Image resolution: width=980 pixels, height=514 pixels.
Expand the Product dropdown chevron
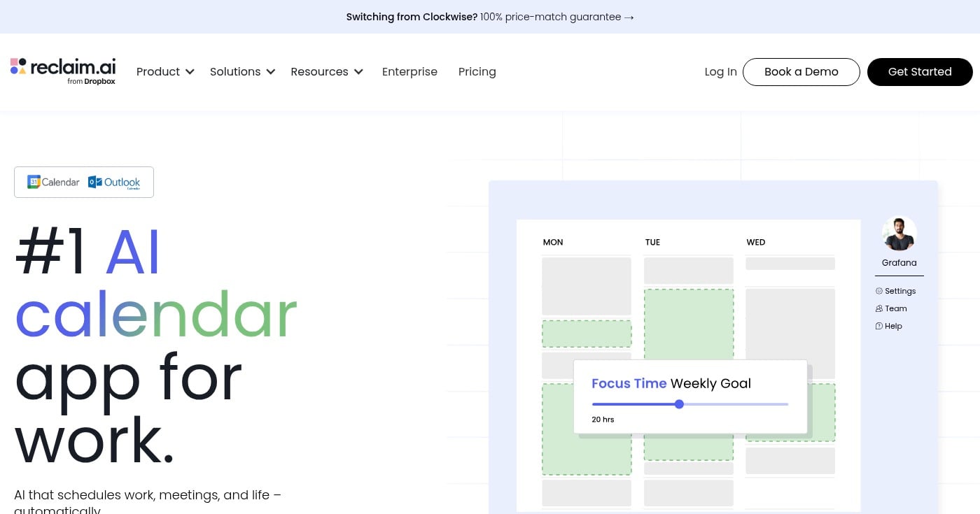190,71
